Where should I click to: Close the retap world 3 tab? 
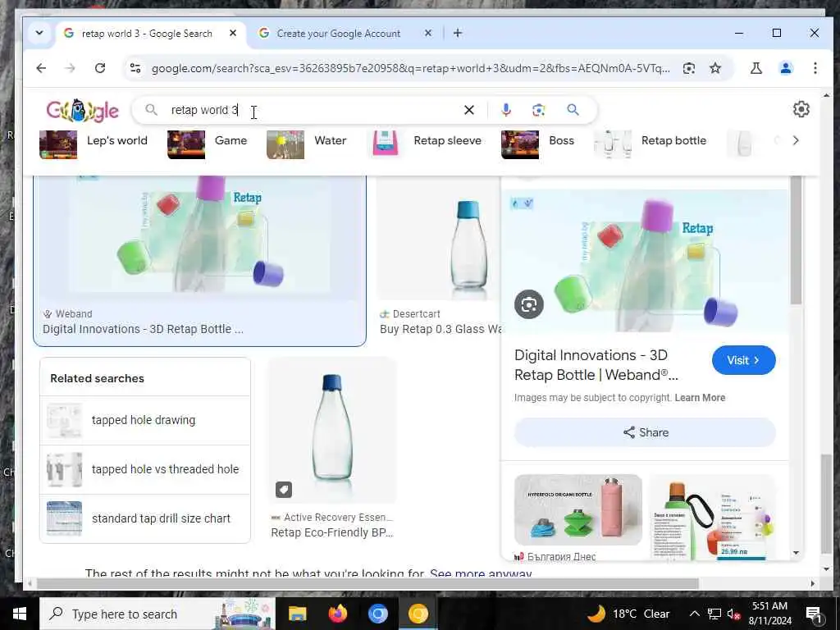[x=233, y=33]
